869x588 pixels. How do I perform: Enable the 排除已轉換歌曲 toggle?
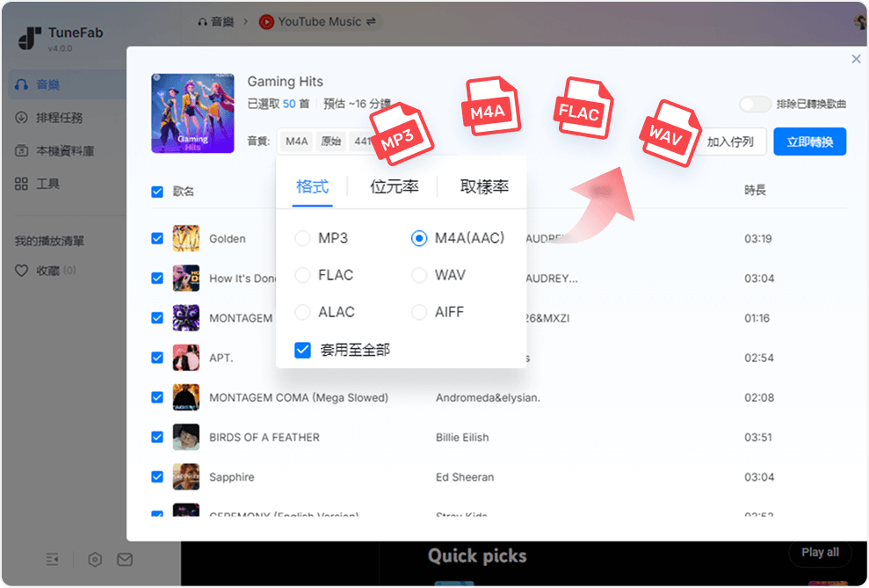click(x=754, y=104)
